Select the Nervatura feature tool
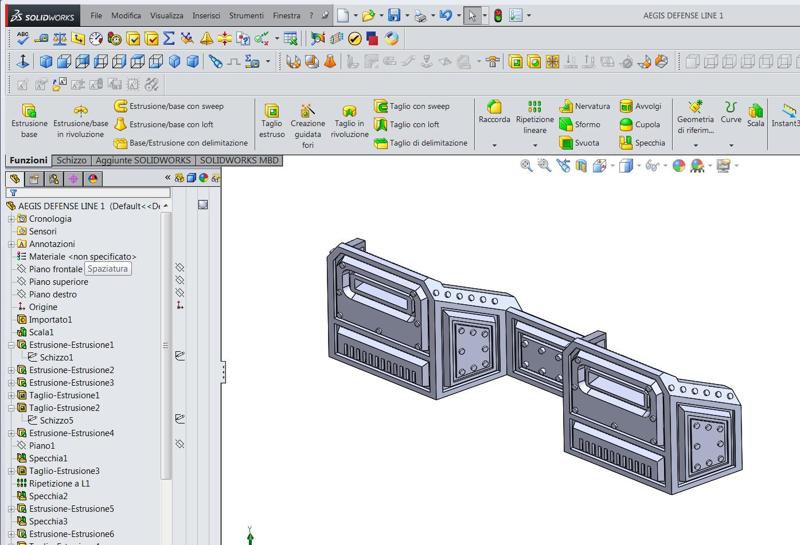 (x=585, y=106)
